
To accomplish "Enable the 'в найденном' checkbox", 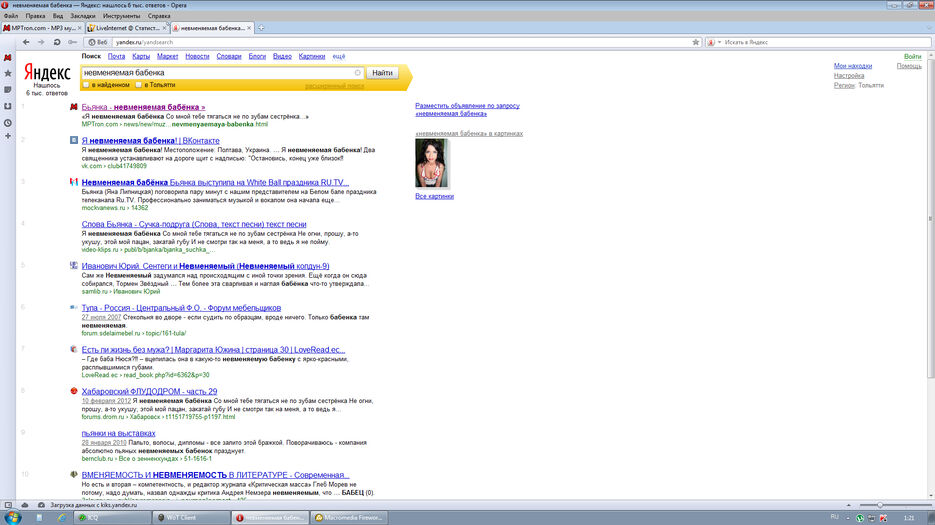I will click(x=86, y=85).
